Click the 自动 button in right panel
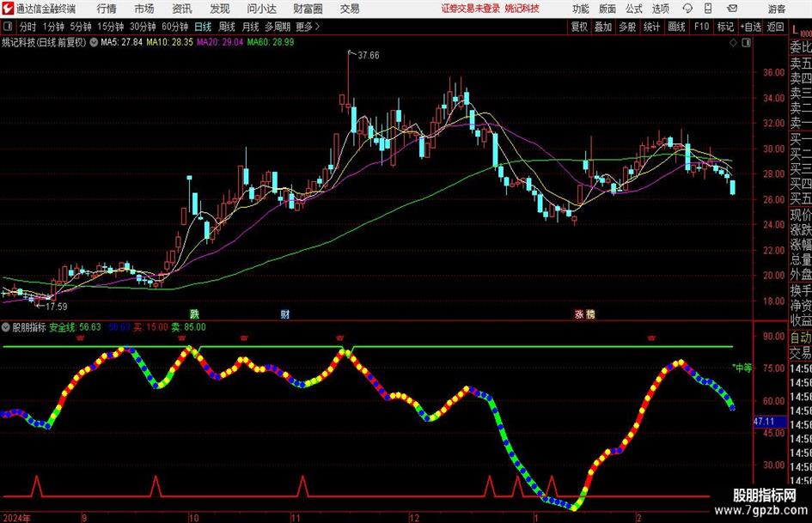812x523 pixels. coord(801,338)
